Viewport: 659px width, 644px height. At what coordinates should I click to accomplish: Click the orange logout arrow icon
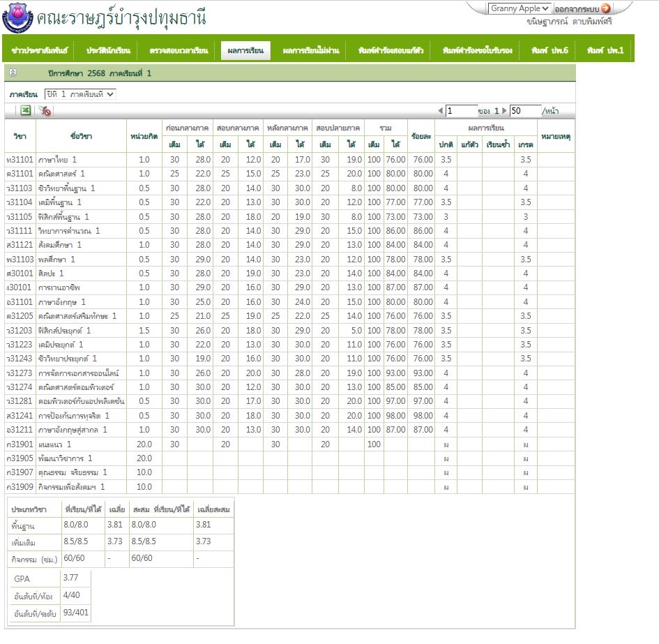point(605,9)
